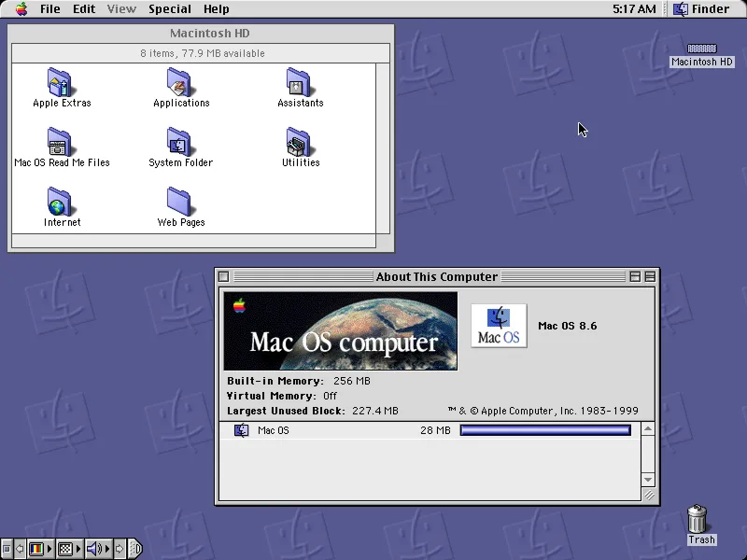Open the Trash on the desktop
Screen dimensions: 747x560
[x=698, y=520]
